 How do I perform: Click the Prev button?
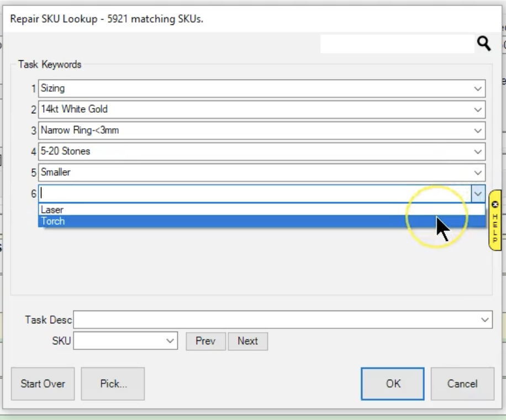205,341
